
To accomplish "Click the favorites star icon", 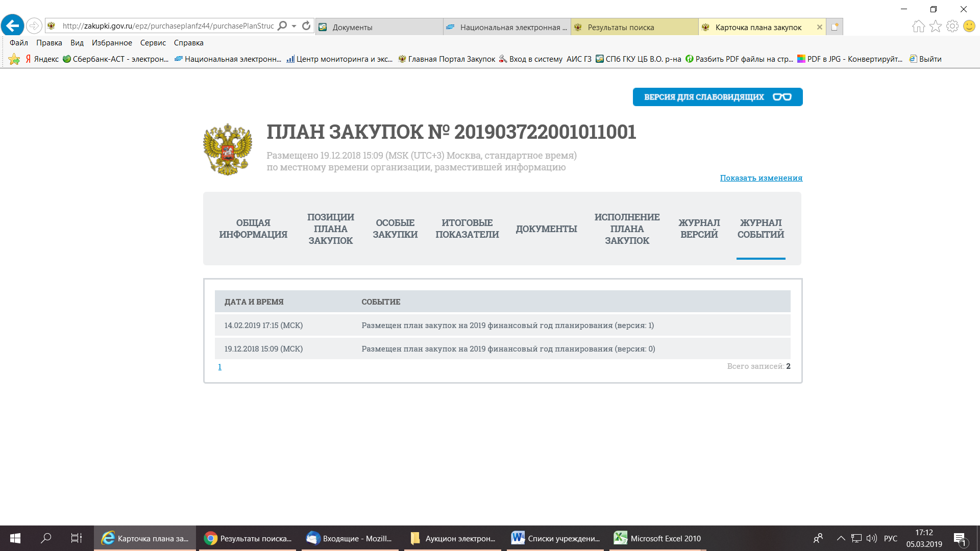I will (935, 27).
